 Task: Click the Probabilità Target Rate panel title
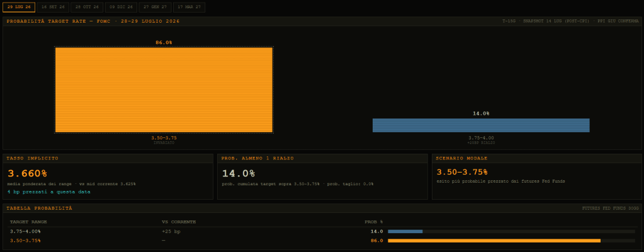pyautogui.click(x=93, y=21)
